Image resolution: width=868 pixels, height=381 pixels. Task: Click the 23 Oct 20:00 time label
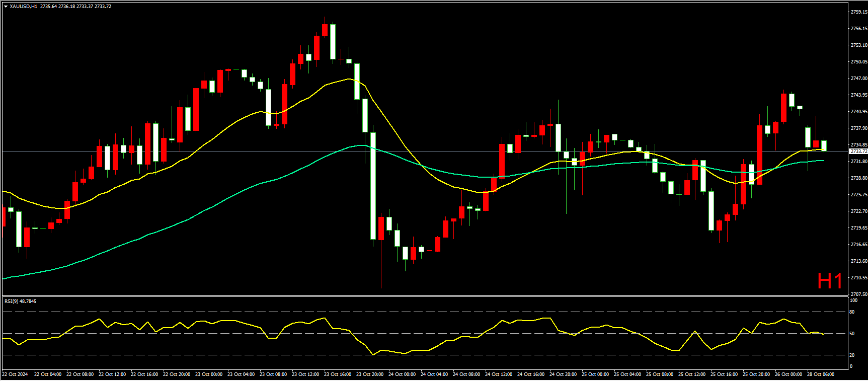(x=370, y=374)
